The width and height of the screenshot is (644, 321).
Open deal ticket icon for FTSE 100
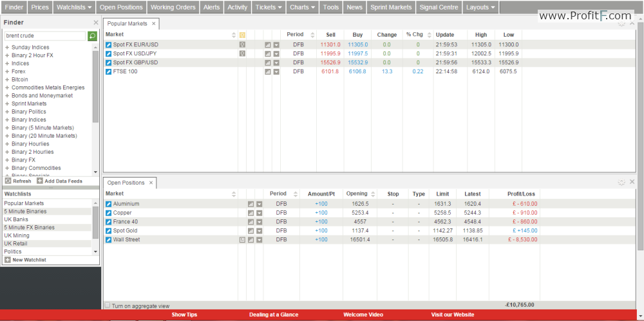pos(108,71)
